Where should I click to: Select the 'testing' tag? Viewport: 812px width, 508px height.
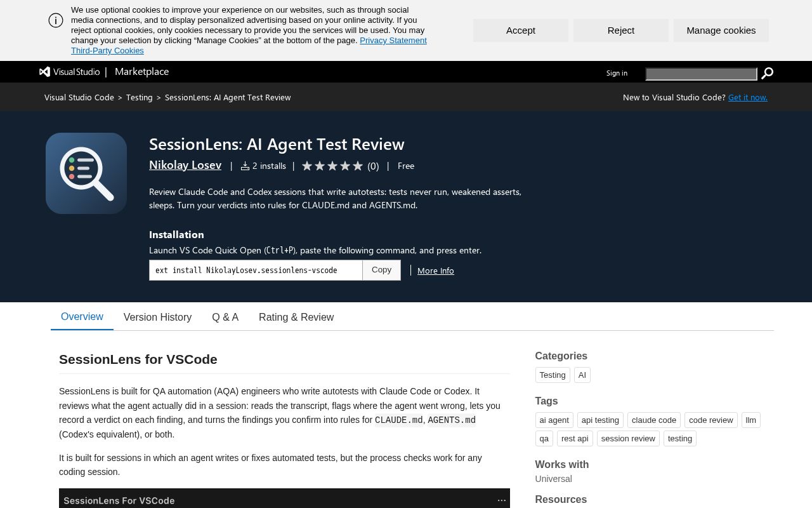[x=680, y=439]
